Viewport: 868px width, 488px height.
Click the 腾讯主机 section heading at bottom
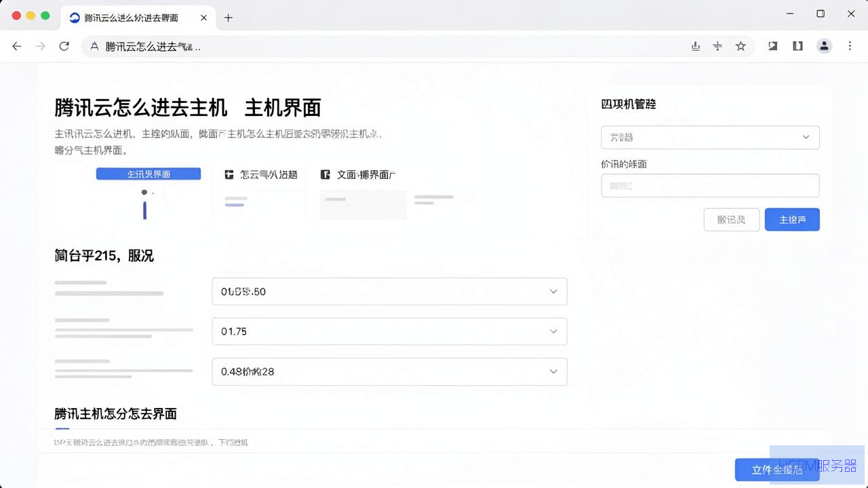pyautogui.click(x=115, y=413)
